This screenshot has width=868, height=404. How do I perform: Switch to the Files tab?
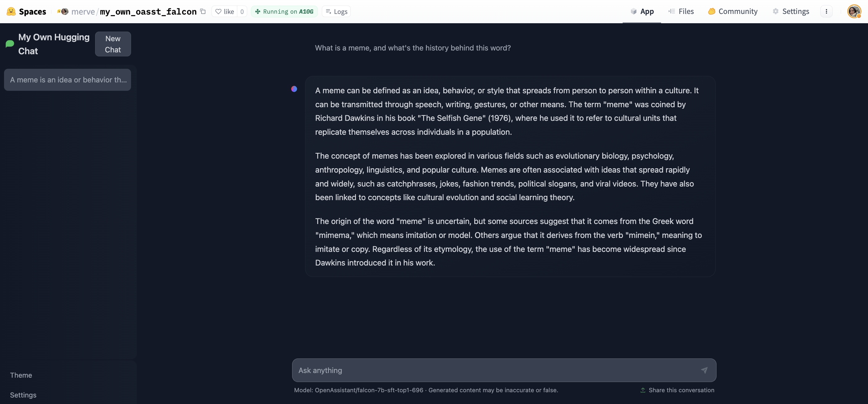point(681,11)
